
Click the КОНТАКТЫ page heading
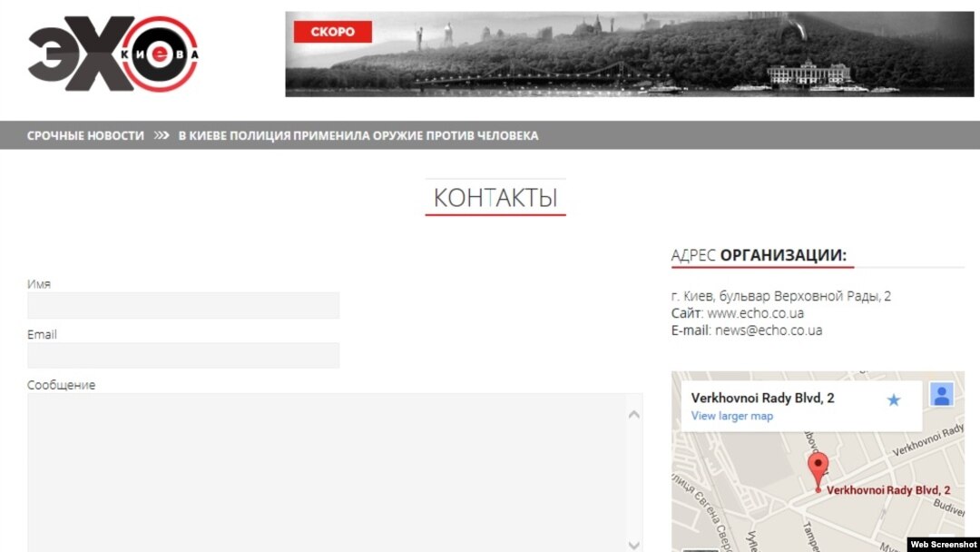[x=495, y=198]
